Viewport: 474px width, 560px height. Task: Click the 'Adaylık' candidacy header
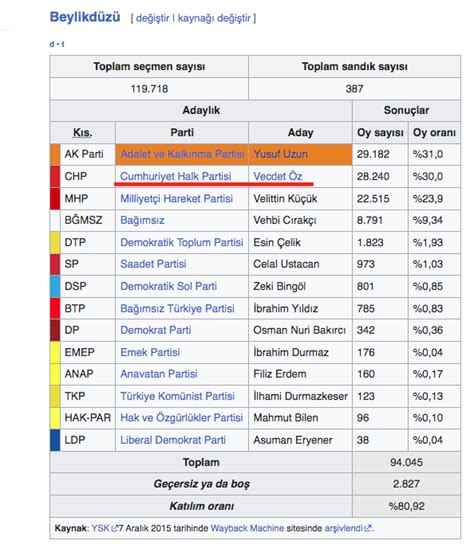(x=201, y=110)
